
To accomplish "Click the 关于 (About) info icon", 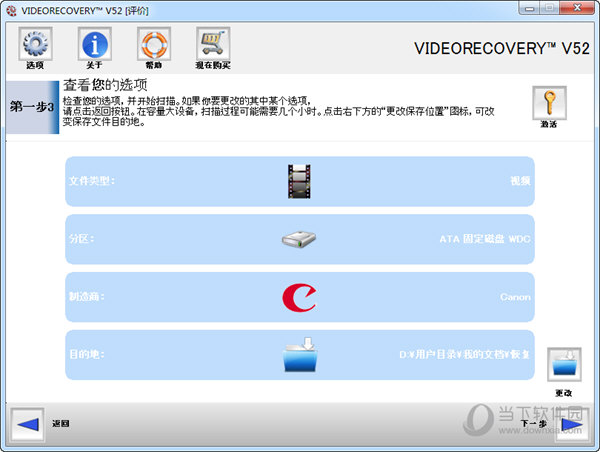I will point(95,44).
